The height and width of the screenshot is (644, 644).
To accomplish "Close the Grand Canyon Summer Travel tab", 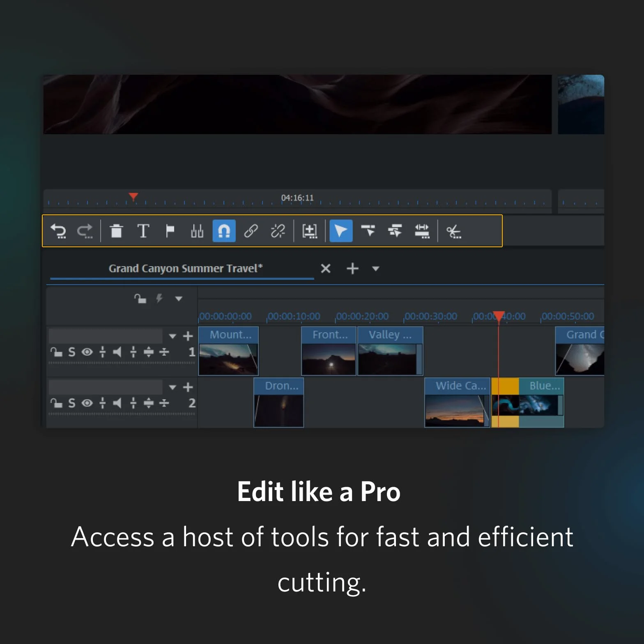I will tap(326, 269).
